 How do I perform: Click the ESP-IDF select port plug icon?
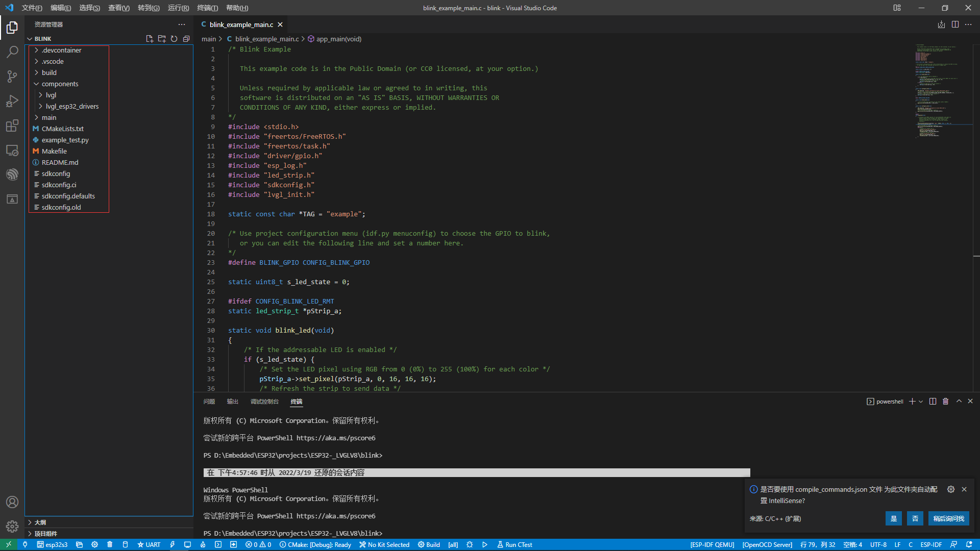25,544
